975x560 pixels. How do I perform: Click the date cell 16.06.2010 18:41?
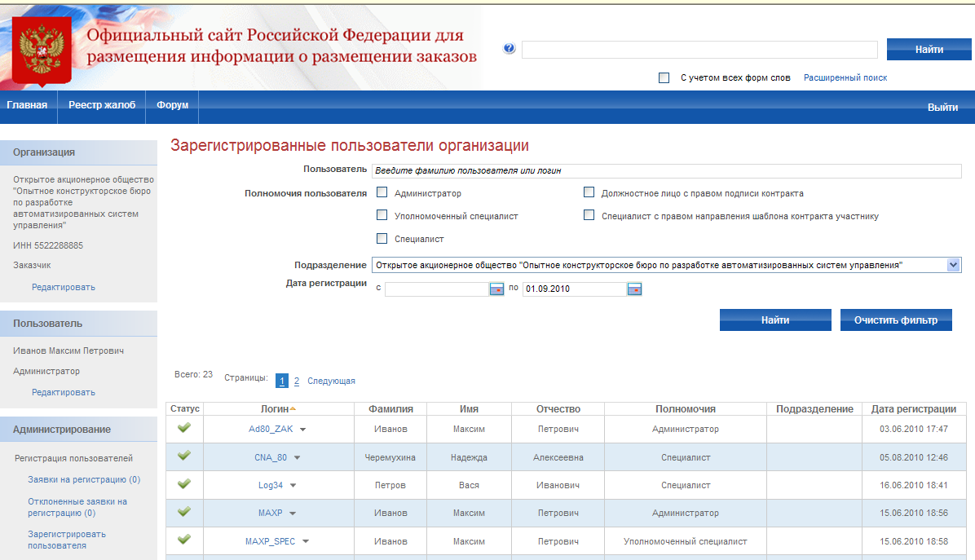click(x=913, y=486)
